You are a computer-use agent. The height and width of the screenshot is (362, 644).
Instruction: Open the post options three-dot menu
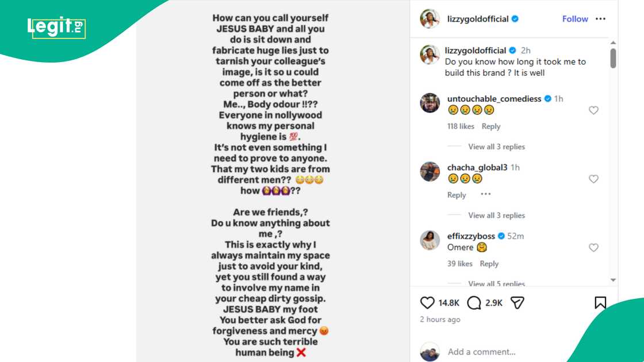pos(600,18)
